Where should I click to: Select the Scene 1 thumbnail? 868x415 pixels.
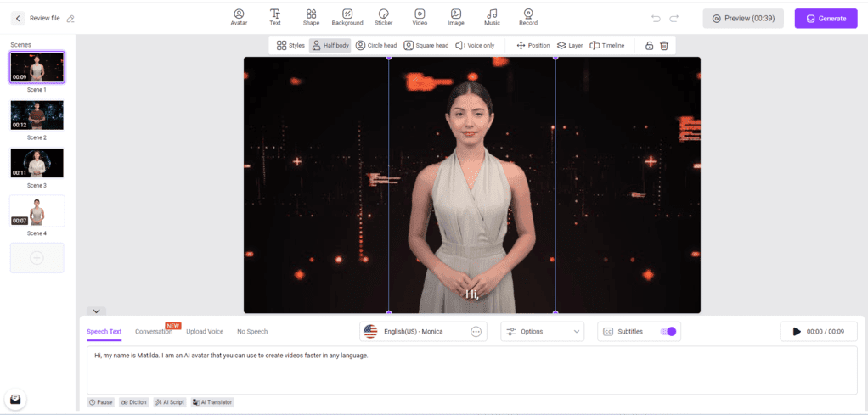click(37, 68)
